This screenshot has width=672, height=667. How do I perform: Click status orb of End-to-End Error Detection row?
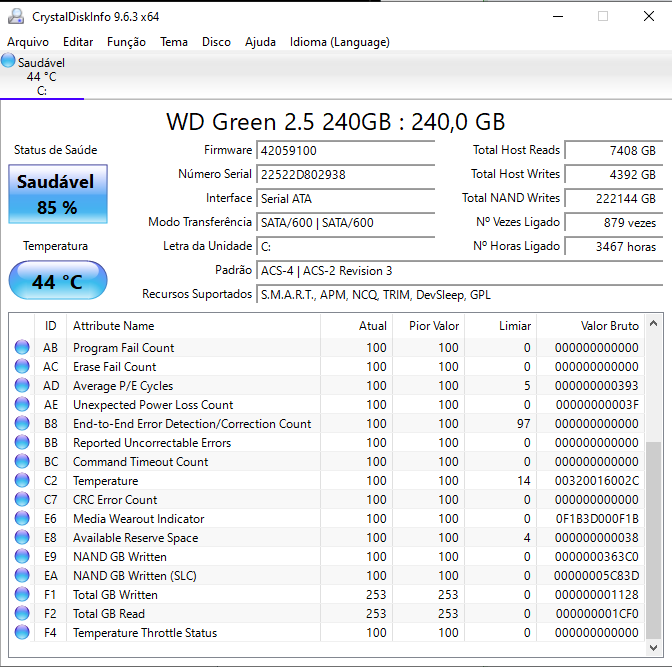[x=22, y=423]
